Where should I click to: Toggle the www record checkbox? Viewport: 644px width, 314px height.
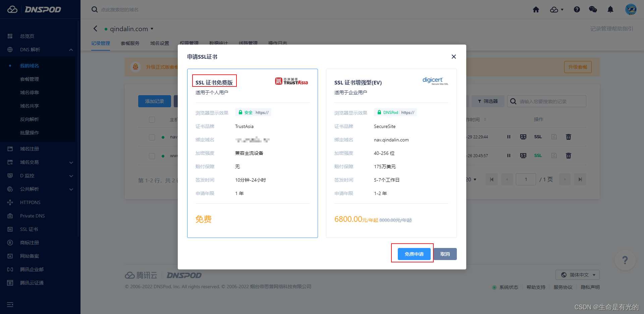click(152, 156)
